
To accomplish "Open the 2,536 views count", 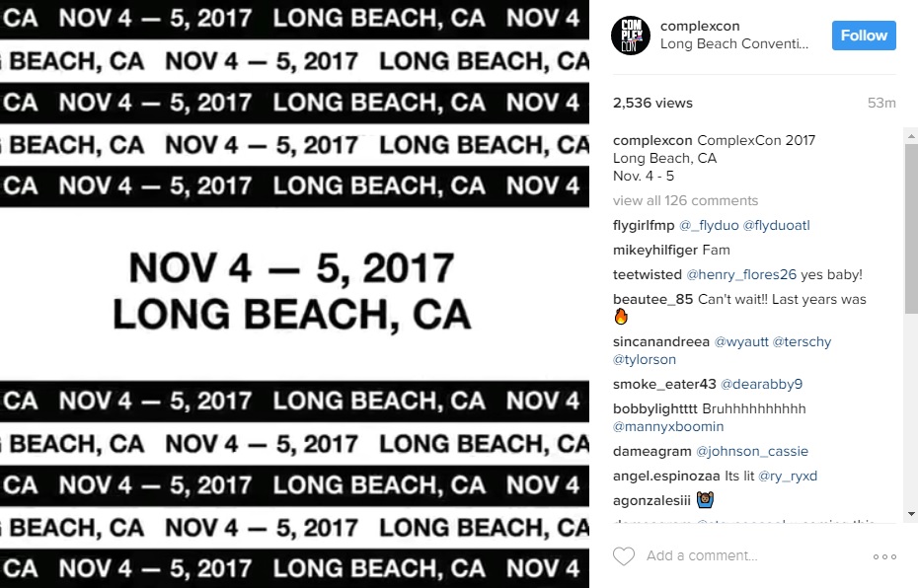I will point(652,103).
